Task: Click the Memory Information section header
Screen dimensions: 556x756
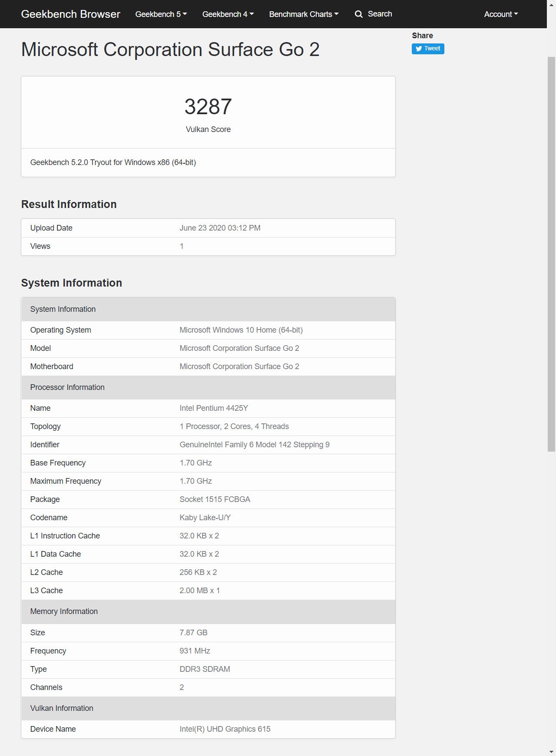Action: (208, 611)
